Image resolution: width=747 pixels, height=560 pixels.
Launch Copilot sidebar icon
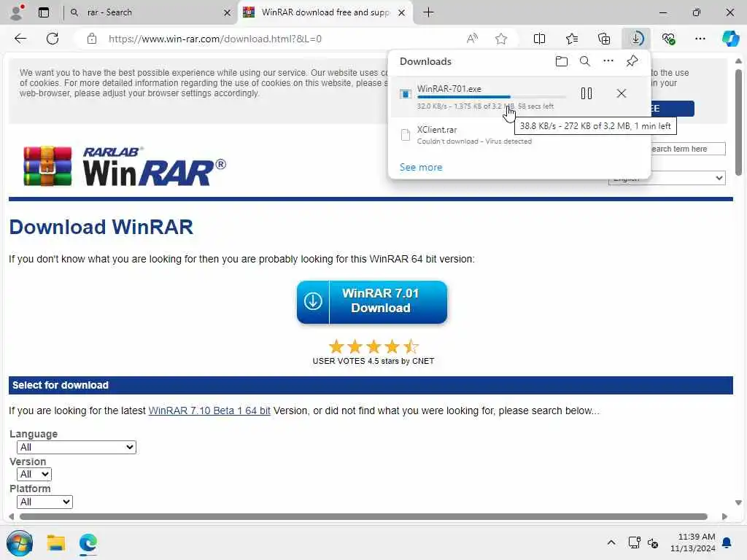pos(729,39)
